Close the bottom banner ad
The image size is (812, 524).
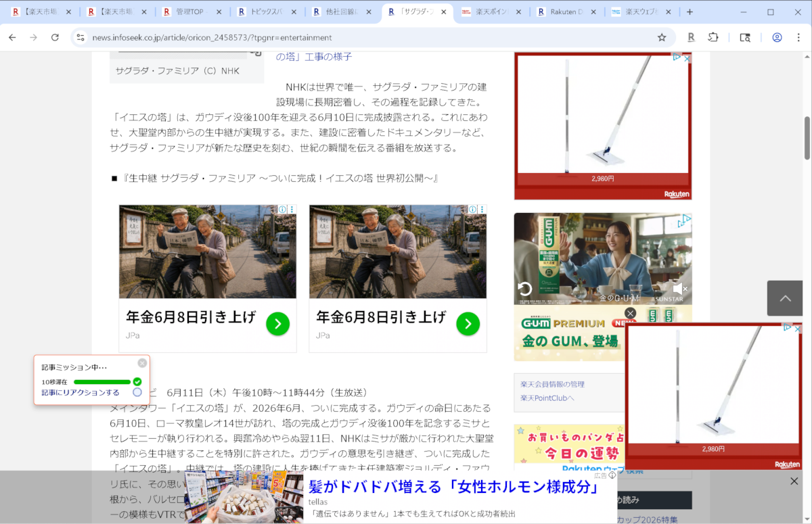point(794,481)
